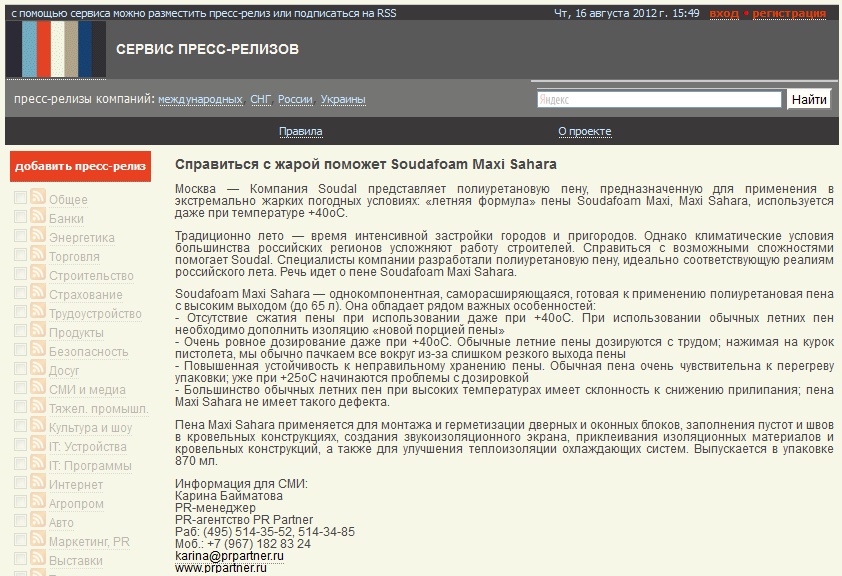Select the Строительство checkbox

[20, 273]
